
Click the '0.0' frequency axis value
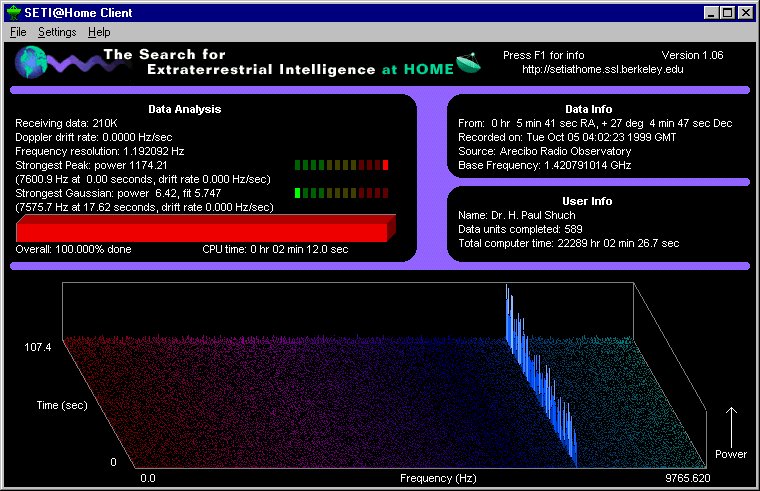(148, 478)
